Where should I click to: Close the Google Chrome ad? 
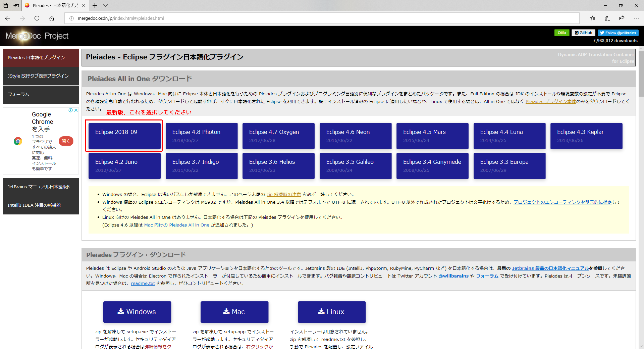point(76,110)
